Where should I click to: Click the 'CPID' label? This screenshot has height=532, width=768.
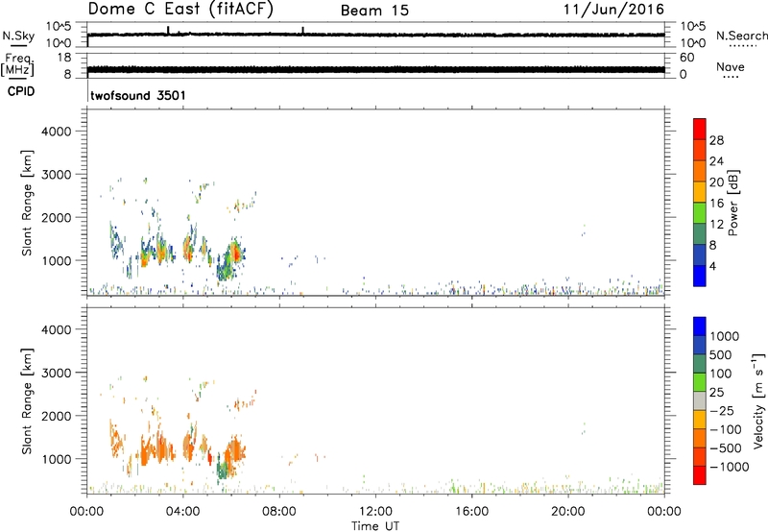(x=21, y=91)
